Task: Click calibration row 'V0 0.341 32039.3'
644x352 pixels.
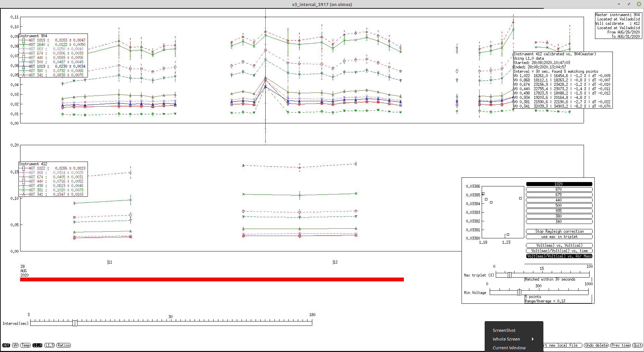Action: [562, 106]
